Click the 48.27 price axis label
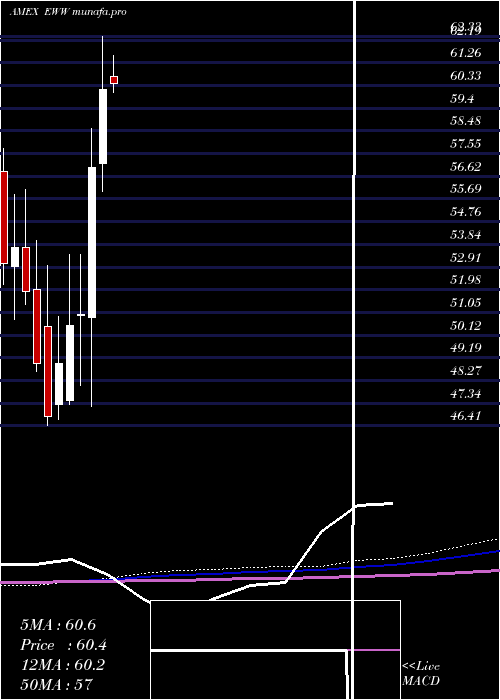Viewport: 500px width, 700px height. pos(466,371)
